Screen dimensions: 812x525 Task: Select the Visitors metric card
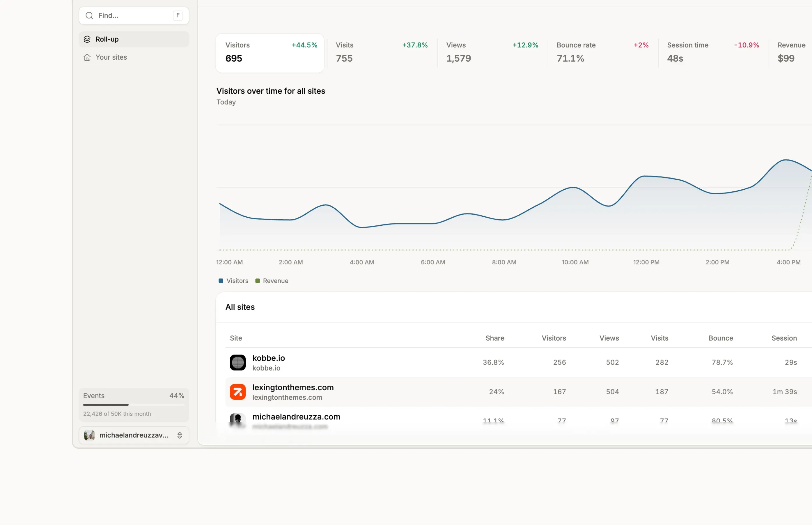pos(270,53)
